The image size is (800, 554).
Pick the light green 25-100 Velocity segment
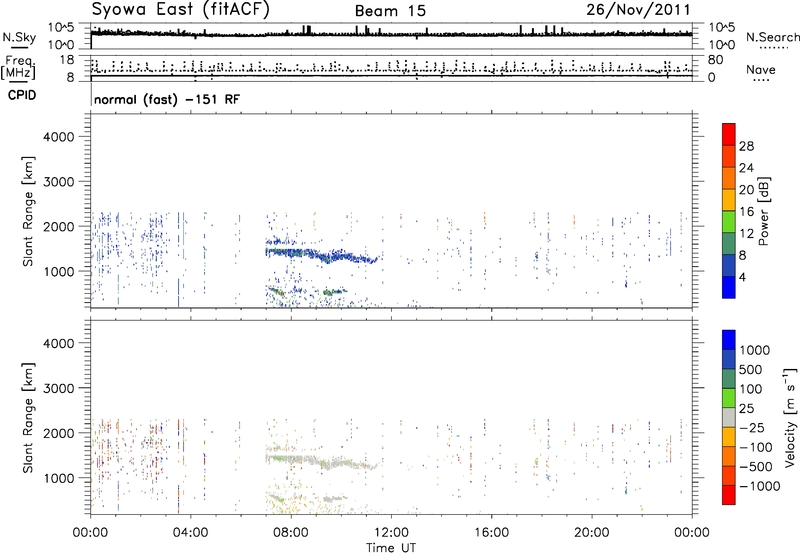tap(729, 398)
